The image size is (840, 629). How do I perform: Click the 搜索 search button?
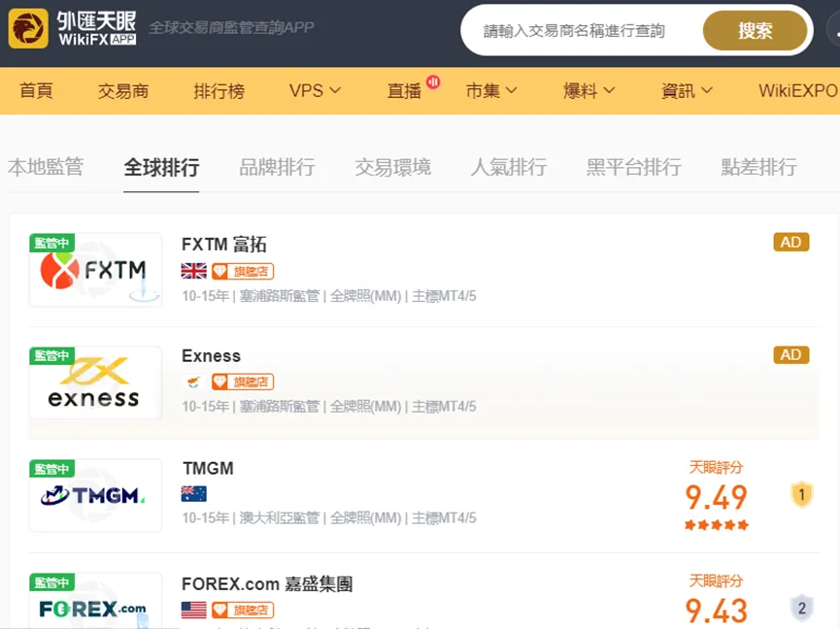click(x=755, y=30)
